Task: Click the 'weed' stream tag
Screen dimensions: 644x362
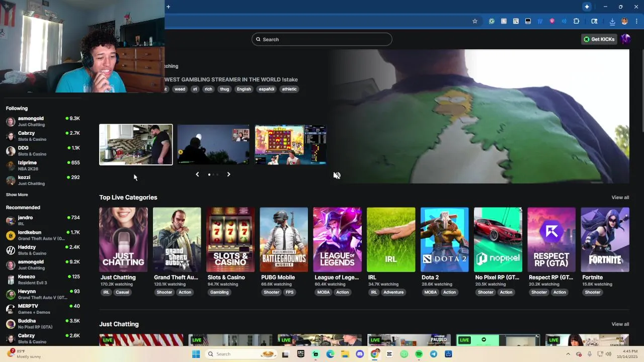Action: [180, 89]
